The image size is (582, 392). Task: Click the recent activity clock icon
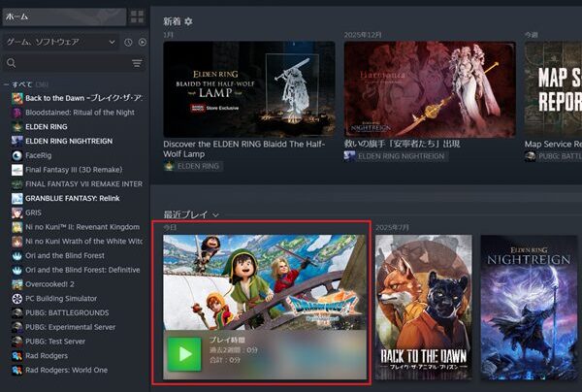128,43
